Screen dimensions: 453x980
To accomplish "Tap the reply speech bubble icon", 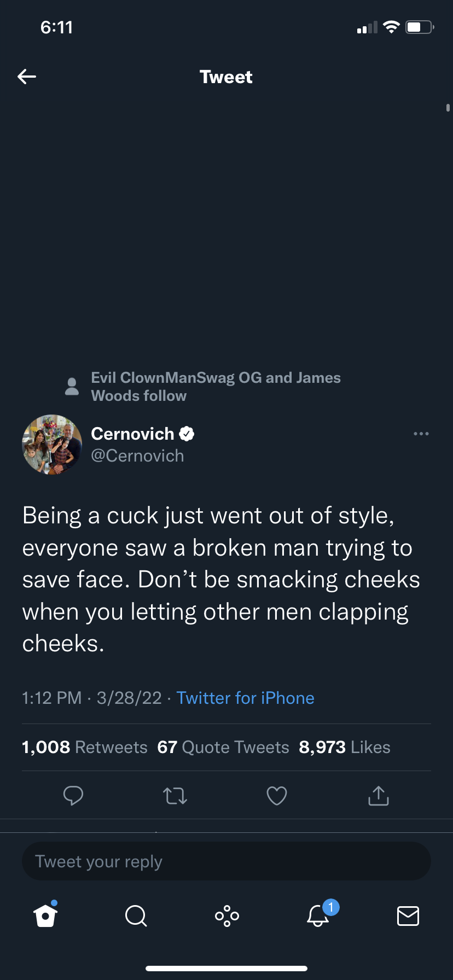I will 73,796.
